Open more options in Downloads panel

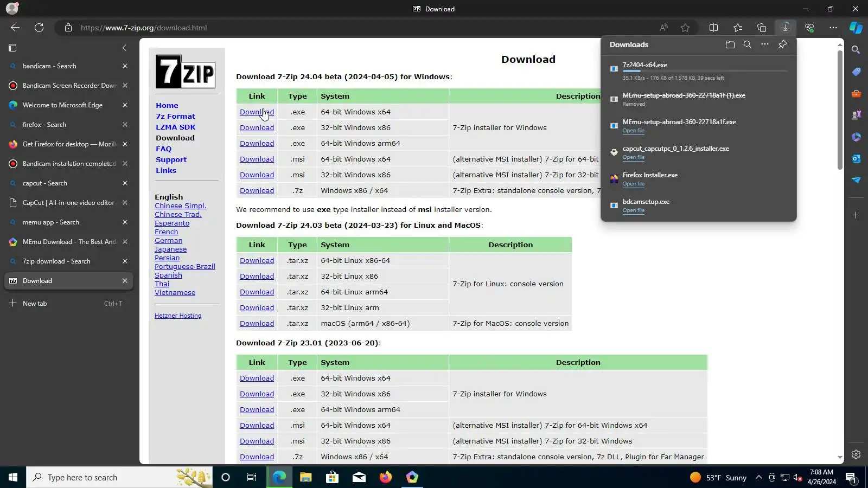point(765,44)
